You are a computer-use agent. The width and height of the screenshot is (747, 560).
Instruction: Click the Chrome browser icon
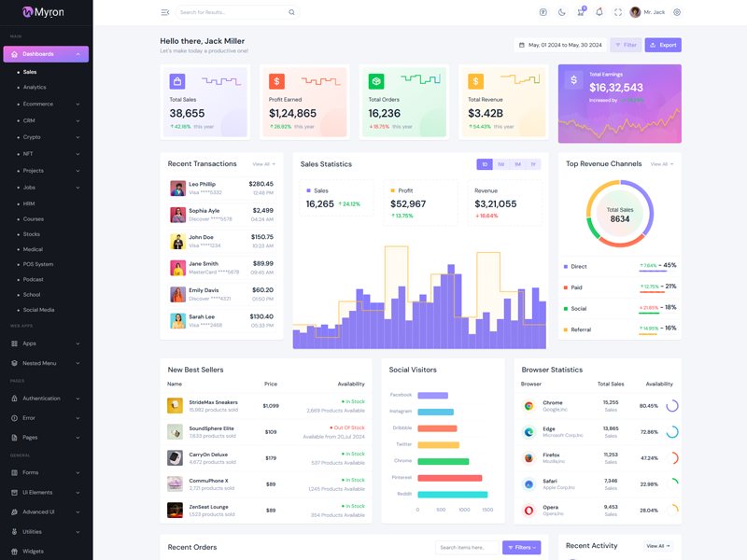click(x=529, y=406)
